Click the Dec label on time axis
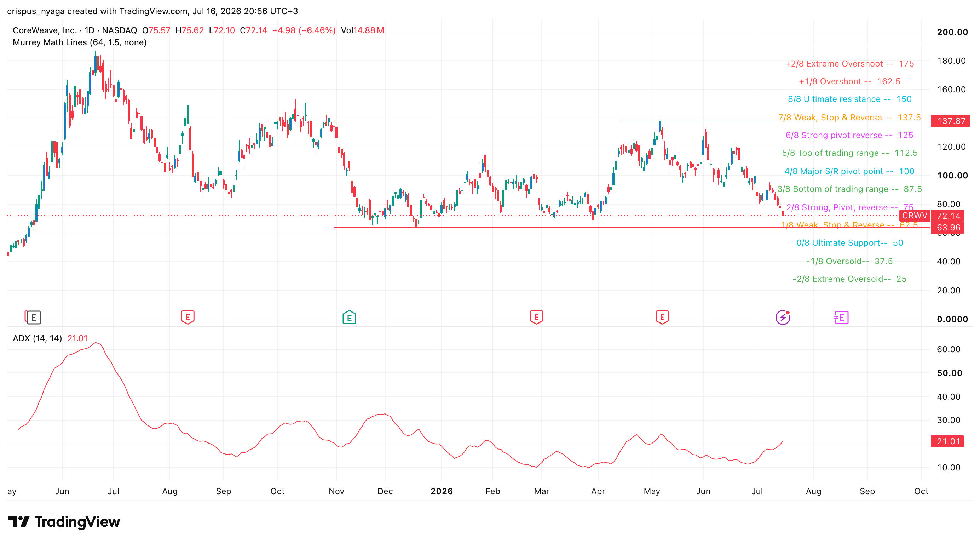Image resolution: width=980 pixels, height=543 pixels. coord(385,491)
